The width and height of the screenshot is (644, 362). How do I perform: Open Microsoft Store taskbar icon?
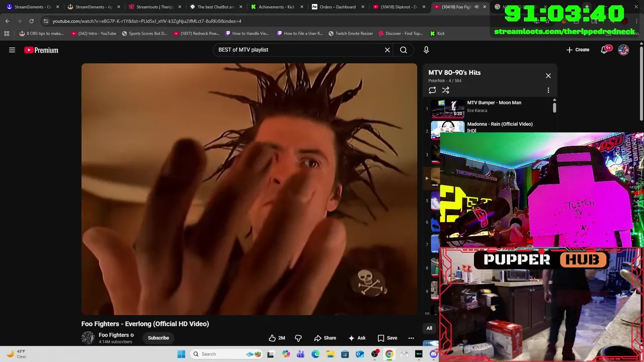(345, 354)
